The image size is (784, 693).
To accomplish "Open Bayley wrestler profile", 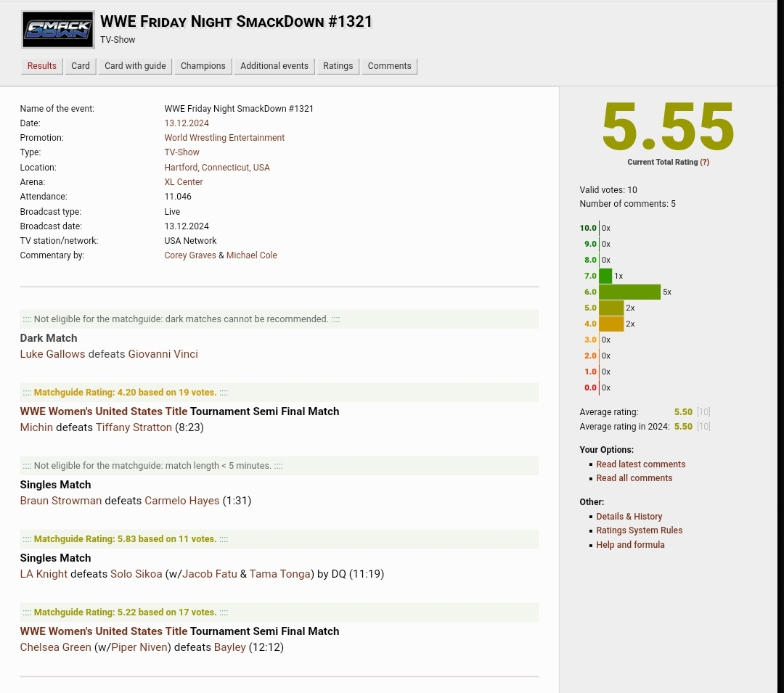I will 230,647.
